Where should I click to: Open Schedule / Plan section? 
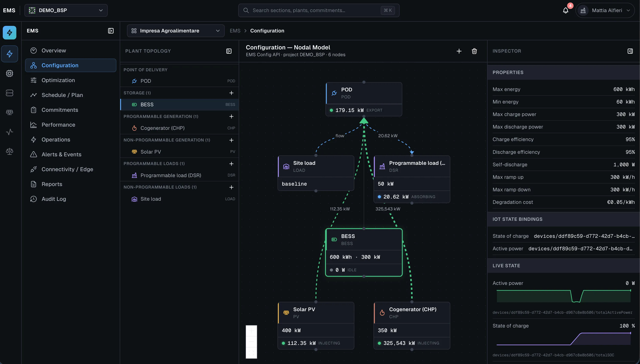tap(70, 95)
